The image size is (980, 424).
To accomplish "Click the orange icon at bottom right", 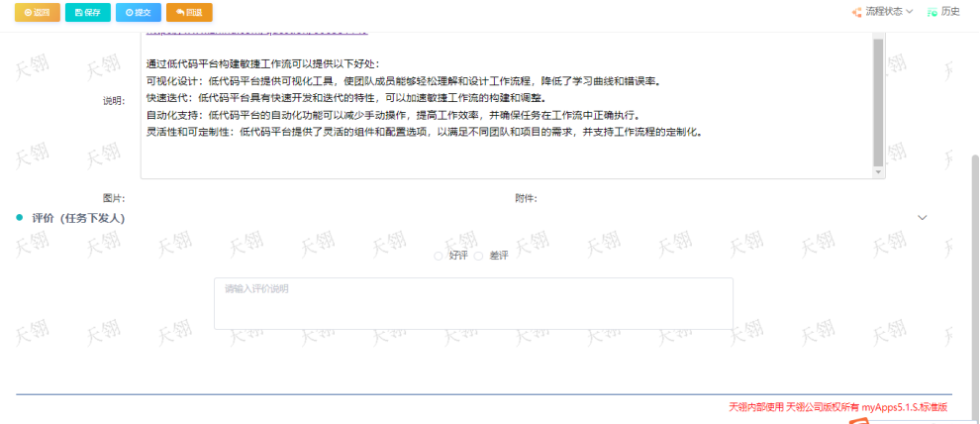I will tap(859, 420).
